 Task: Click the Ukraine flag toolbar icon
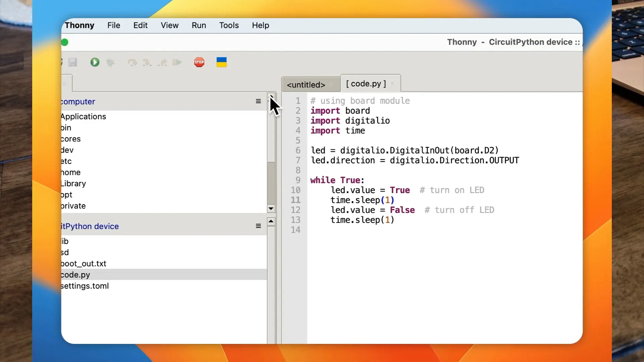pyautogui.click(x=221, y=62)
